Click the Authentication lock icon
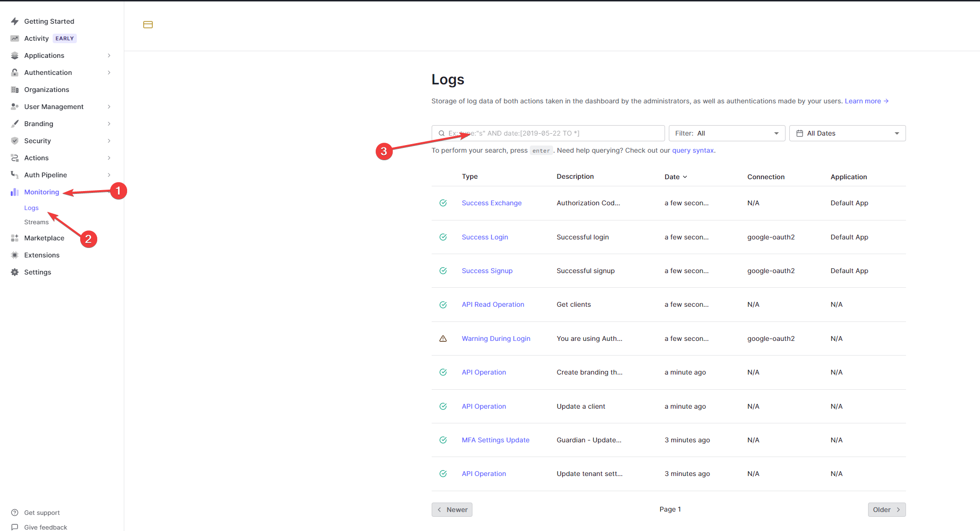The image size is (980, 531). click(15, 73)
